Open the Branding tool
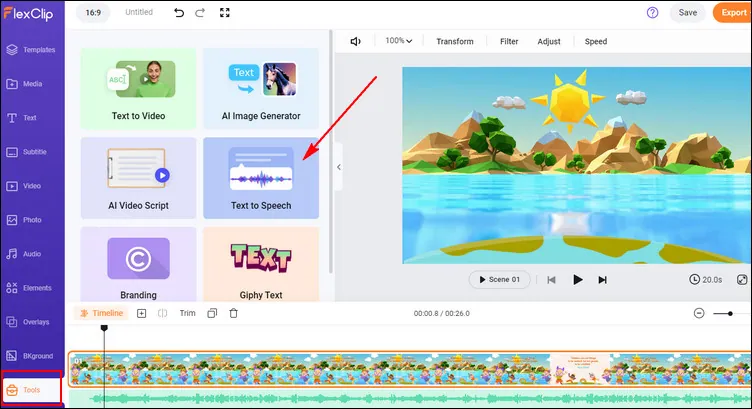The image size is (752, 409). tap(138, 264)
